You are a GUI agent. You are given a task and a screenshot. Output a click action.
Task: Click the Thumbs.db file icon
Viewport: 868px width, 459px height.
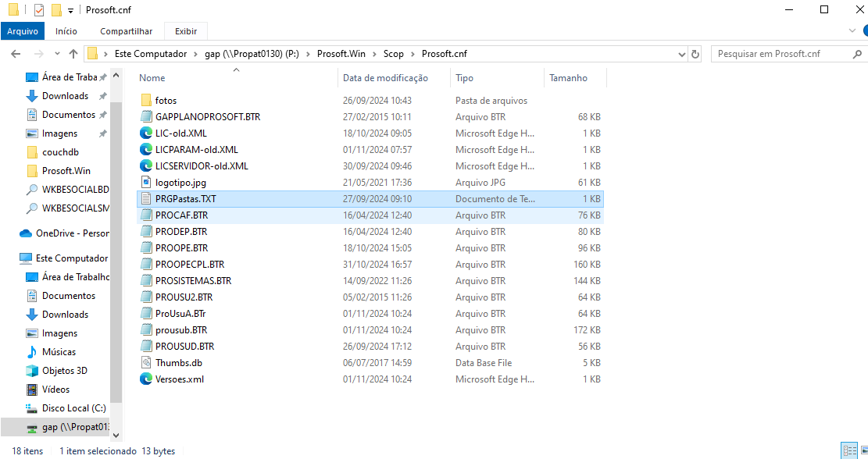click(146, 363)
